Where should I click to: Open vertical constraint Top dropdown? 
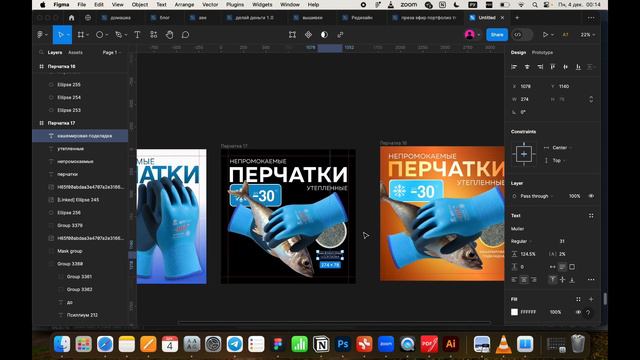[559, 160]
